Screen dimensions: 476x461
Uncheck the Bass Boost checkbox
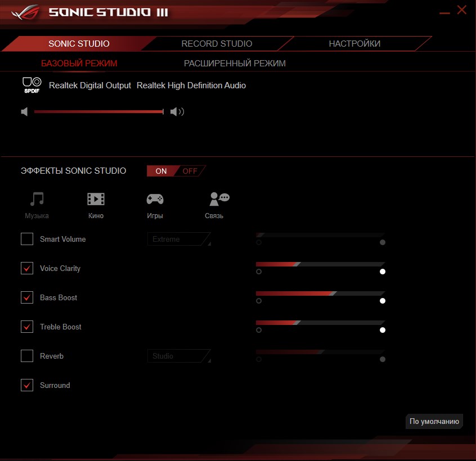tap(27, 297)
